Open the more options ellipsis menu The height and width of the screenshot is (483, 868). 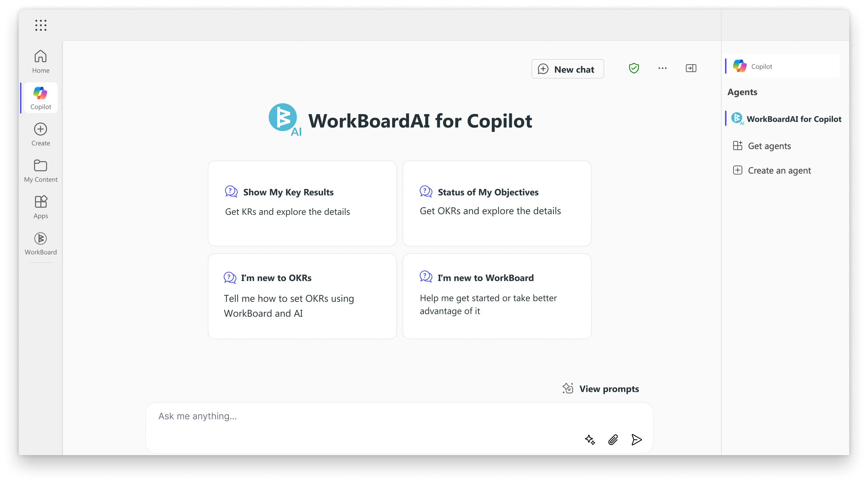pyautogui.click(x=662, y=68)
